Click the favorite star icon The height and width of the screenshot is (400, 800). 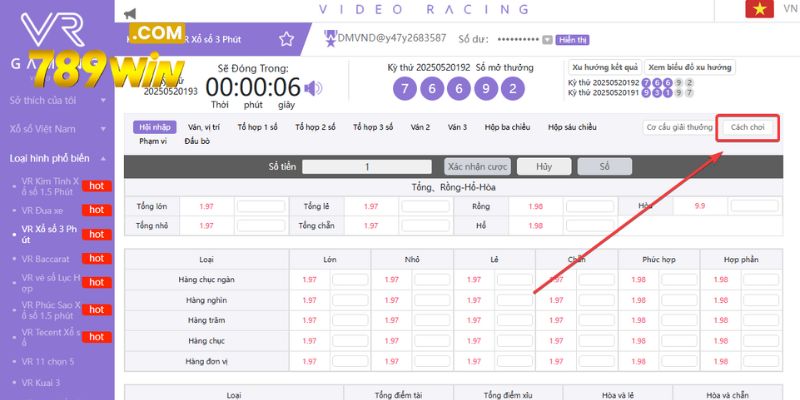[287, 39]
